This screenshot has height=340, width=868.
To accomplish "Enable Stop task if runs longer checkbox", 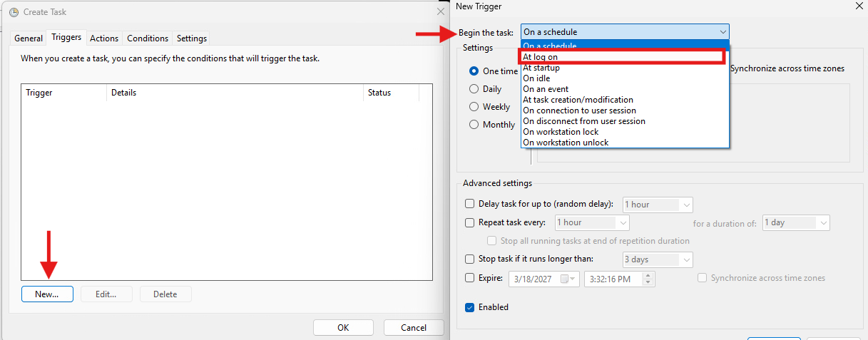I will pyautogui.click(x=469, y=259).
